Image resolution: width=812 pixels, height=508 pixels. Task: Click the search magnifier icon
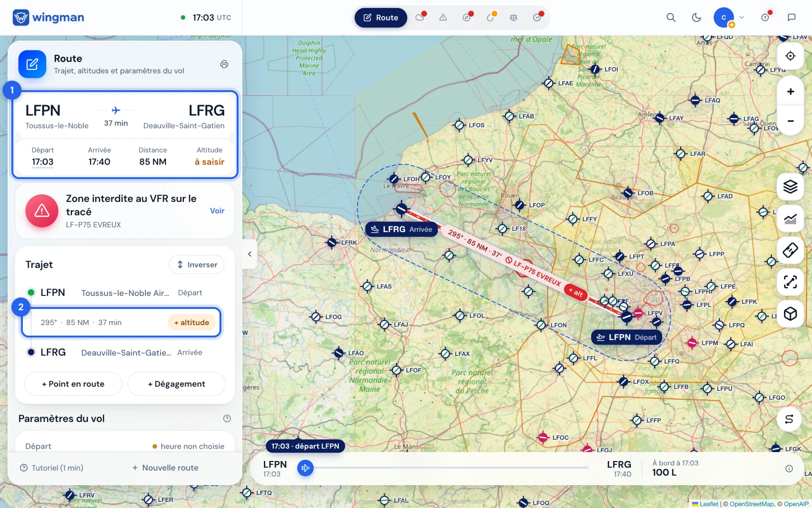671,17
